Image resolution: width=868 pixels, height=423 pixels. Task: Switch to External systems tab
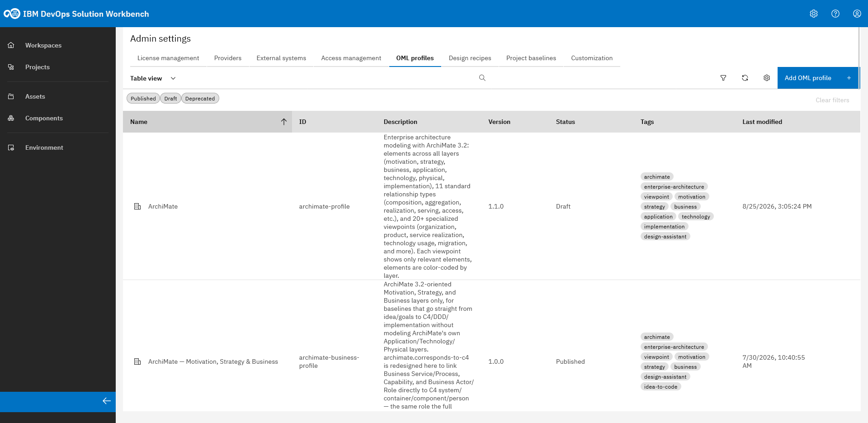tap(281, 58)
